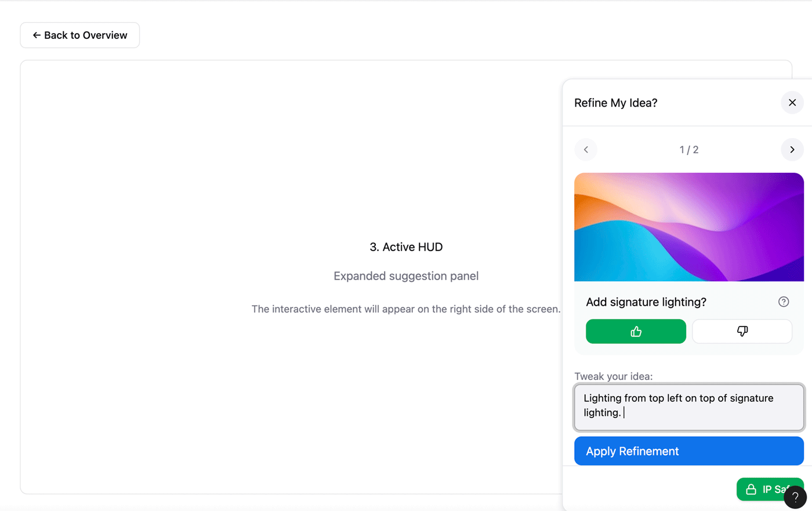Click the Back to Overview label
Image resolution: width=812 pixels, height=511 pixels.
click(x=86, y=35)
